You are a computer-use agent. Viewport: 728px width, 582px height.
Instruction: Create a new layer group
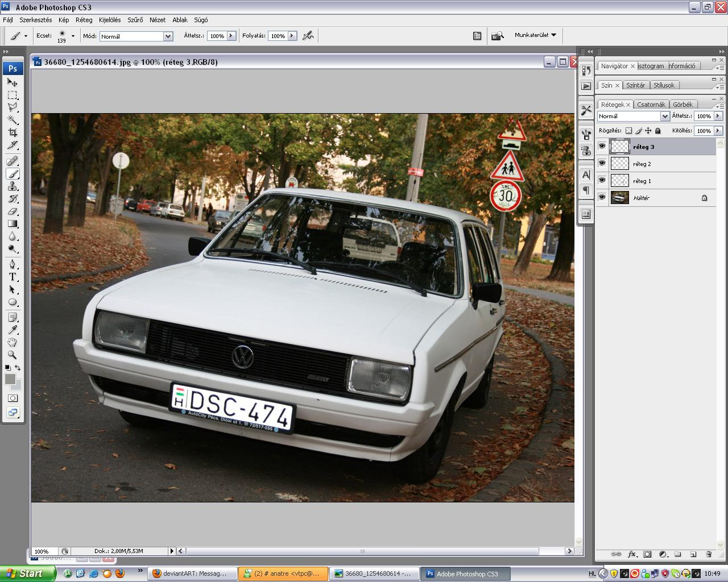[677, 554]
